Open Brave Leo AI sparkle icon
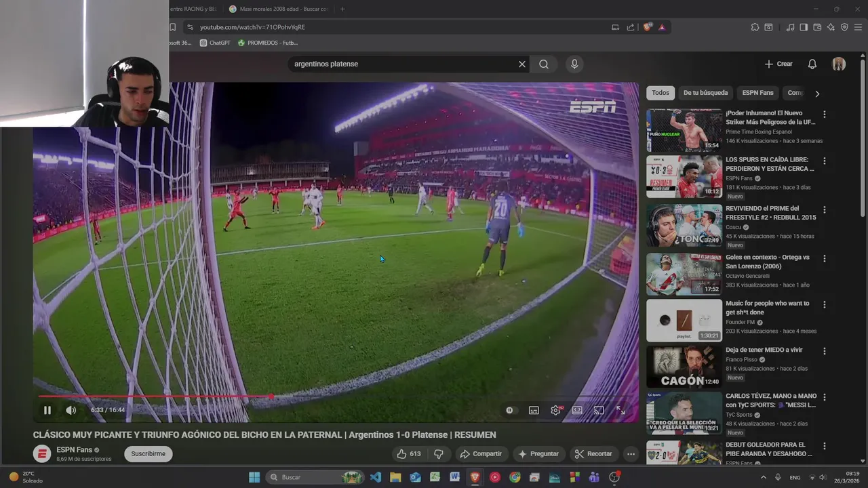Screen dimensions: 868x488 coord(831,27)
